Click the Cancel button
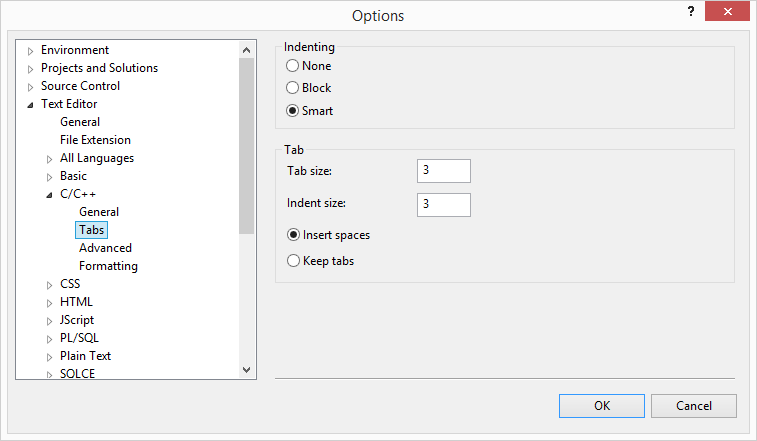The height and width of the screenshot is (441, 757). point(694,406)
